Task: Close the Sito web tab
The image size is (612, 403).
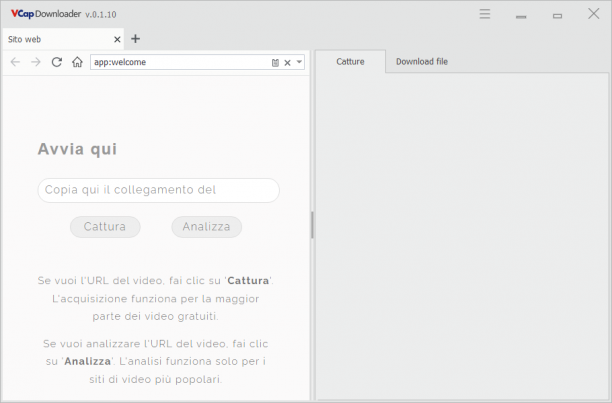Action: 117,39
